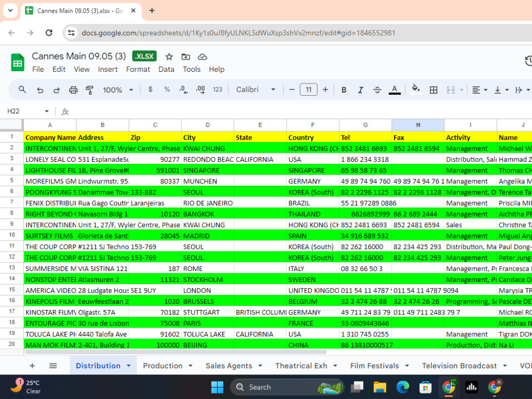Check the cloud document status icon
Viewport: 532px width, 399px height.
pyautogui.click(x=203, y=57)
